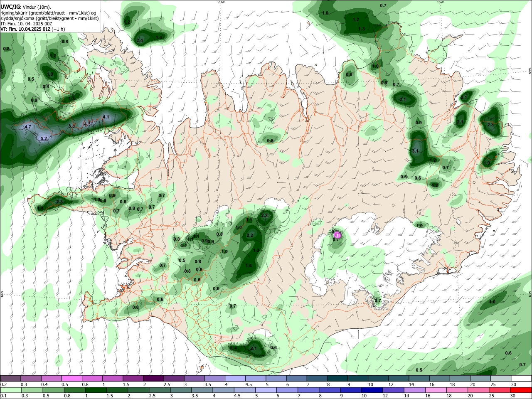532x399 pixels.
Task: Select the "0.1" rain scale label
Action: pos(3,396)
